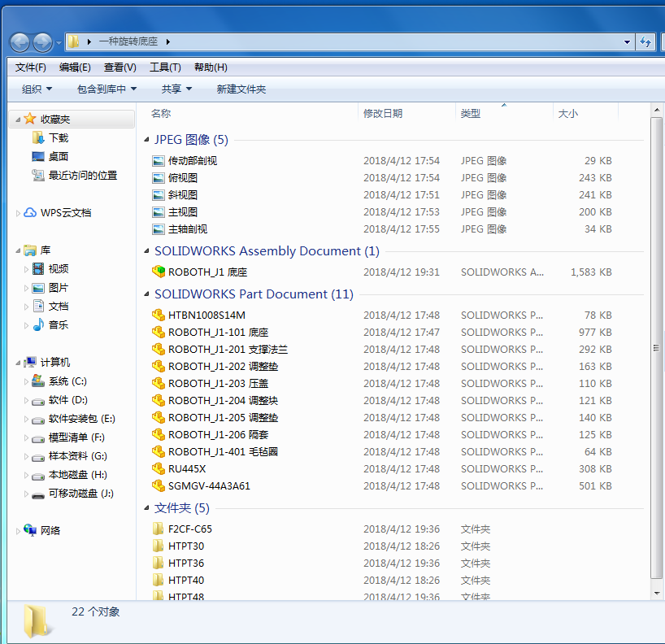Click the 下载 folder icon in sidebar
The width and height of the screenshot is (665, 644).
tap(38, 137)
